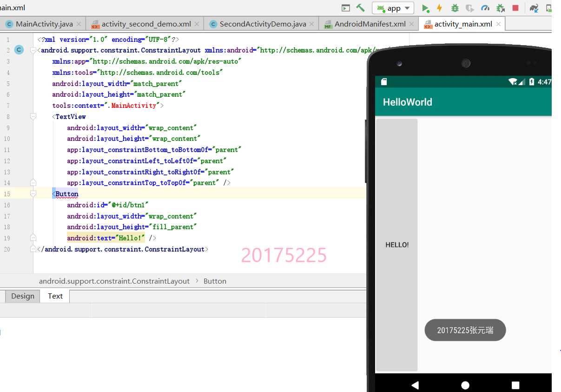The image size is (561, 392).
Task: Attach debugger to Android process icon
Action: 501,8
